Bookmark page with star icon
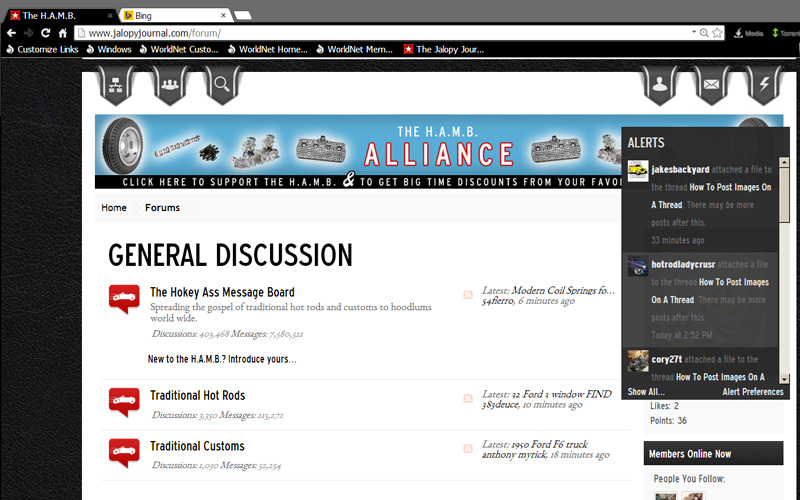 [717, 33]
